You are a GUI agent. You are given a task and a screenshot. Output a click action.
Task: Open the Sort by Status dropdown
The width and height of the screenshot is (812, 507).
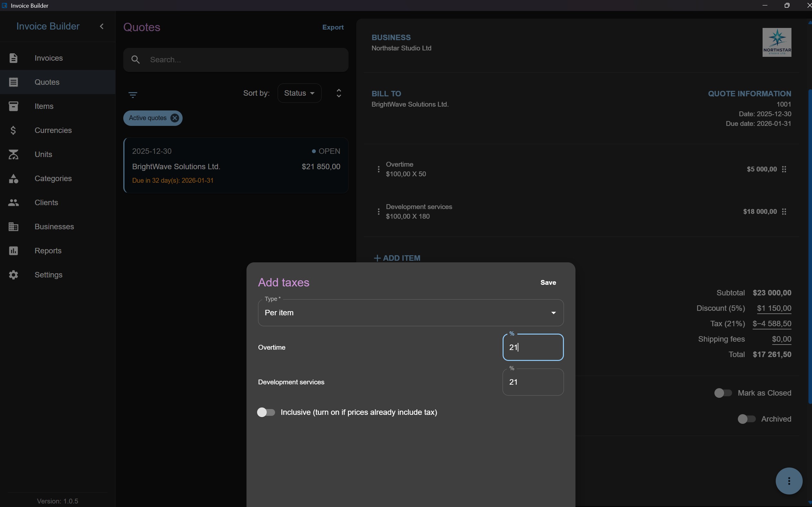299,93
